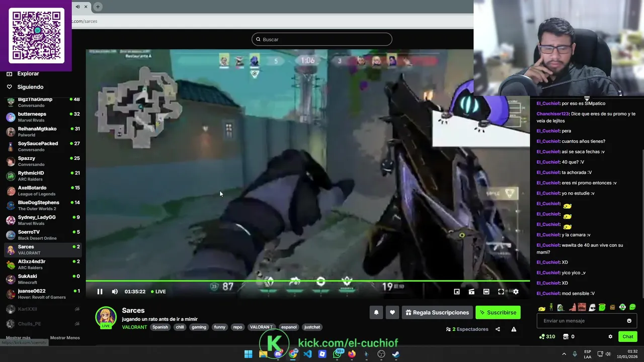The width and height of the screenshot is (644, 362).
Task: Open WhatsApp from the taskbar
Action: [x=337, y=354]
